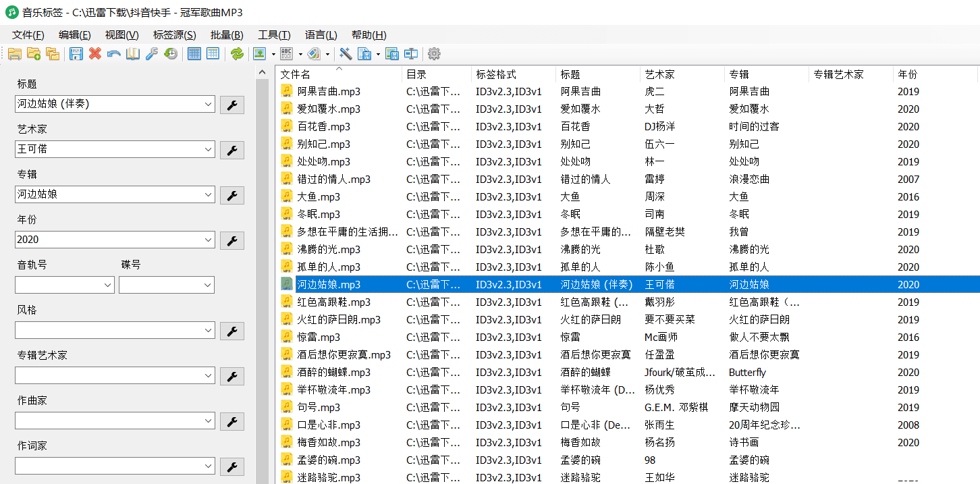This screenshot has height=484, width=980.
Task: Open the 音轨号 dropdown list
Action: (x=108, y=286)
